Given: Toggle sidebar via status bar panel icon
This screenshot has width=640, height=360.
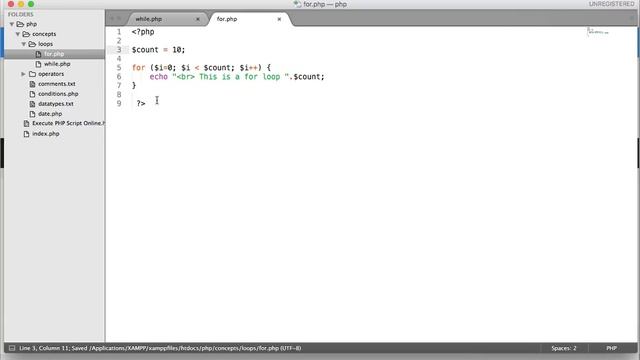Looking at the screenshot, I should [x=12, y=348].
